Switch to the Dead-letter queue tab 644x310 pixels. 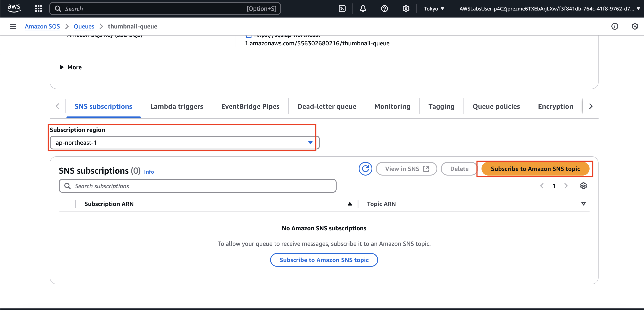pos(327,106)
